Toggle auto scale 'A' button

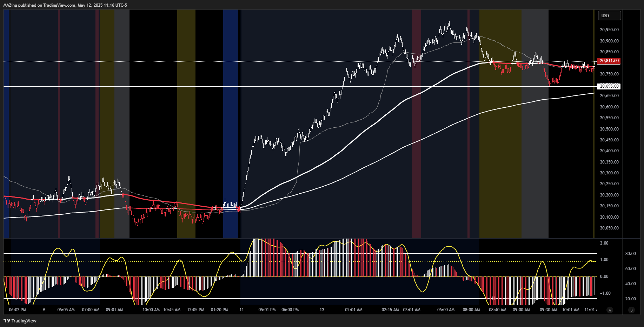610,310
